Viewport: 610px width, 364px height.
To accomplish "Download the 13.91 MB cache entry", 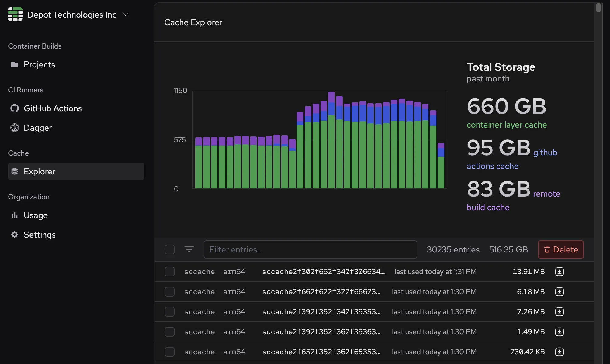I will click(x=559, y=272).
